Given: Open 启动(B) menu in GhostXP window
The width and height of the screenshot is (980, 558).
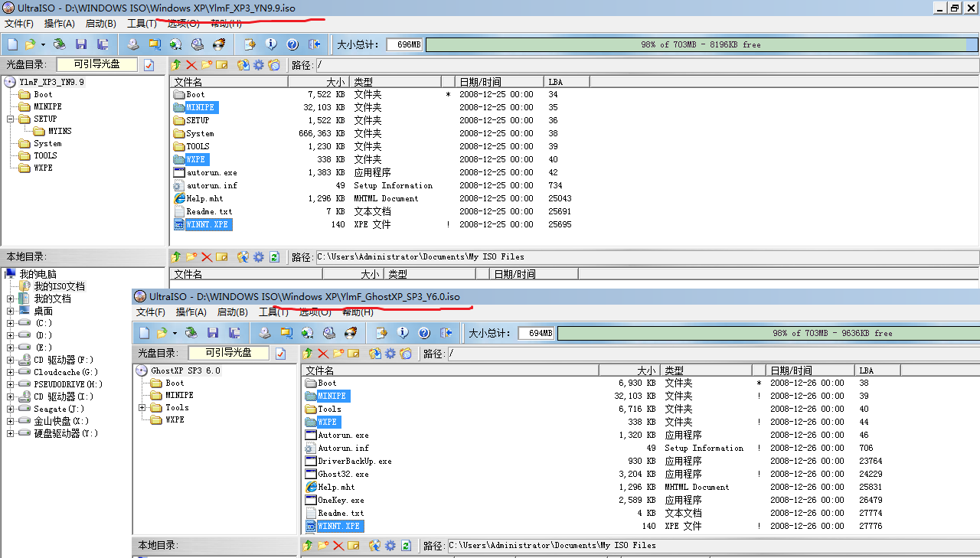Looking at the screenshot, I should pos(233,312).
